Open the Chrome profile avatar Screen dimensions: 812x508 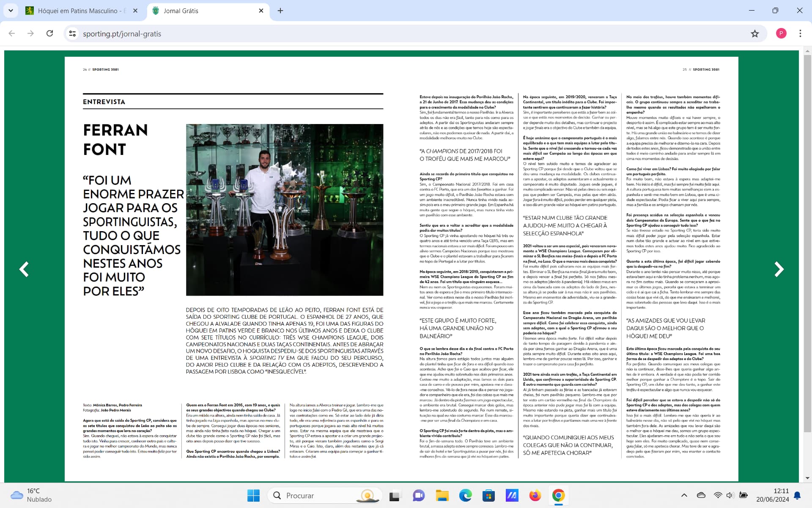pos(781,33)
